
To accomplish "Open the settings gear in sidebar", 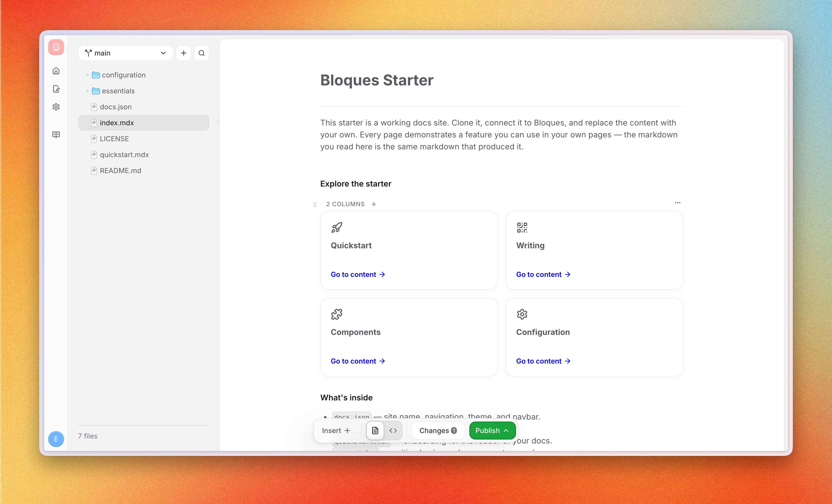I will tap(56, 107).
